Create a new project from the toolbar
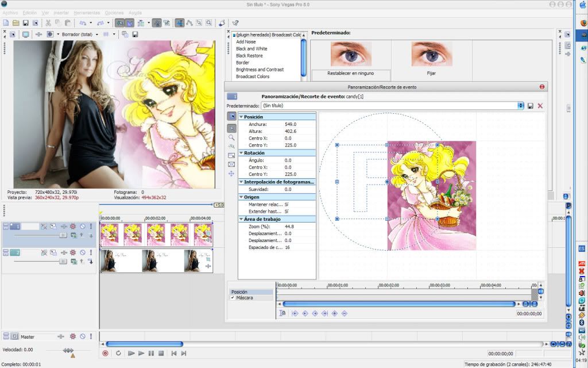Screen dimensions: 588x368 [x=6, y=23]
